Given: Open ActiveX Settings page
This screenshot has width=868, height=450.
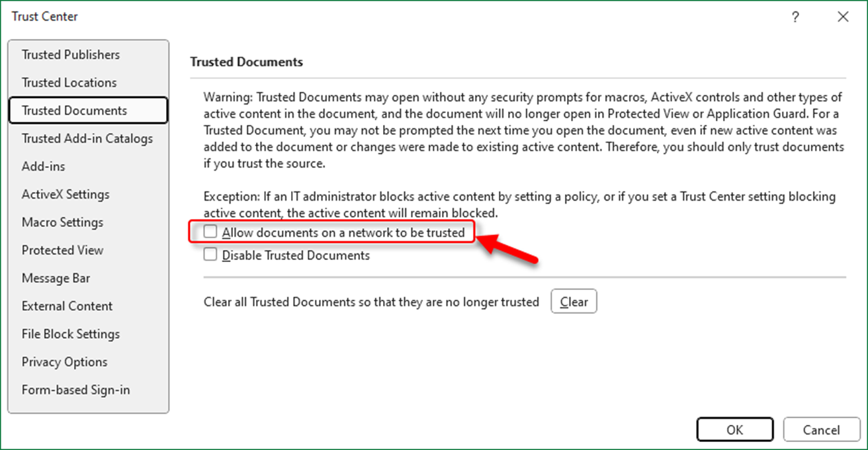Looking at the screenshot, I should point(65,194).
